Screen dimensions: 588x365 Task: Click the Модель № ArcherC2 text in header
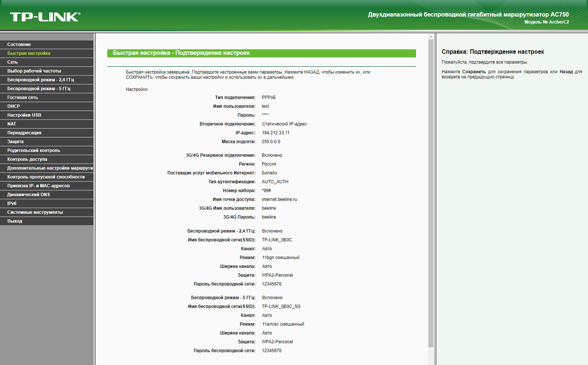coord(546,22)
